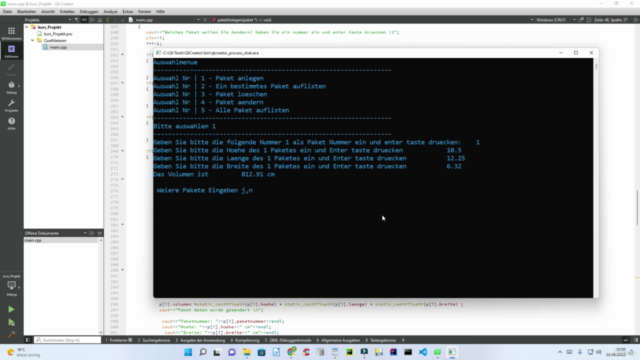Open Windows taskbar search

pos(203,352)
